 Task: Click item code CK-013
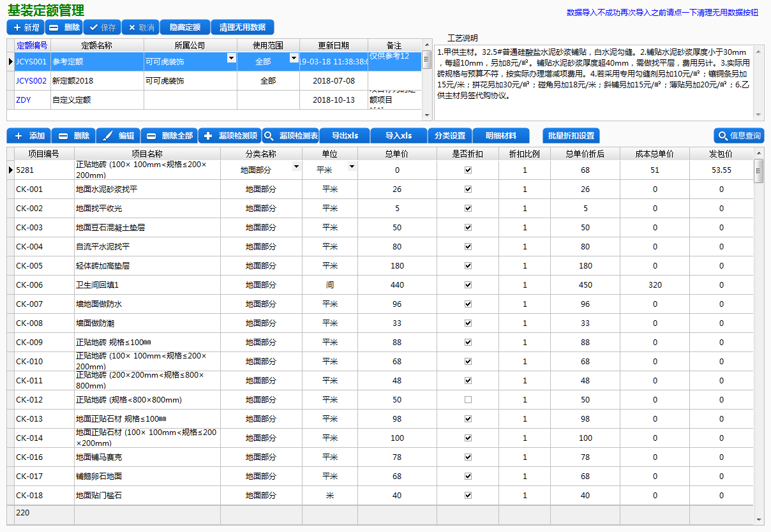tap(29, 419)
